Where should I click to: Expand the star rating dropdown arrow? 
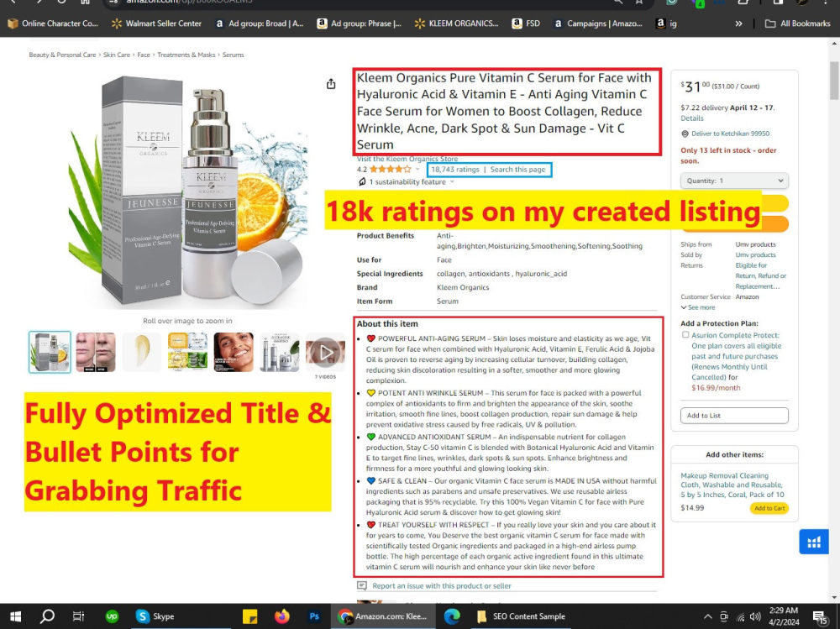pyautogui.click(x=417, y=170)
